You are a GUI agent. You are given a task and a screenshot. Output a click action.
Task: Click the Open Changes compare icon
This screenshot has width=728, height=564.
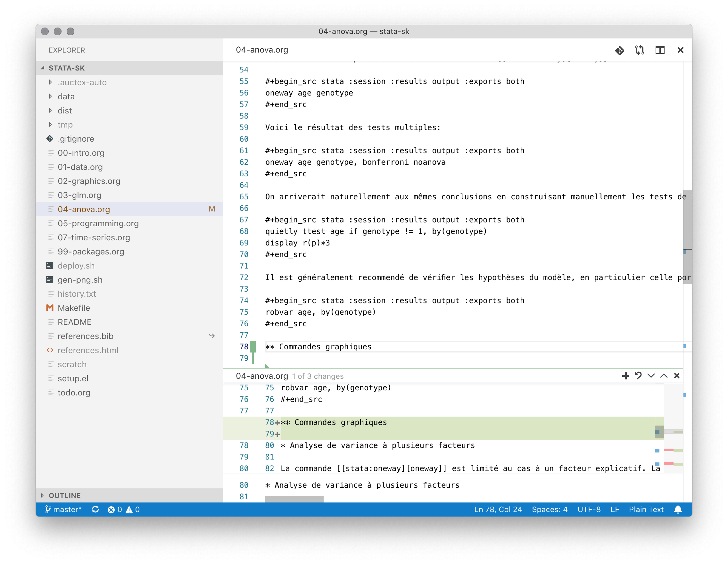pos(639,50)
